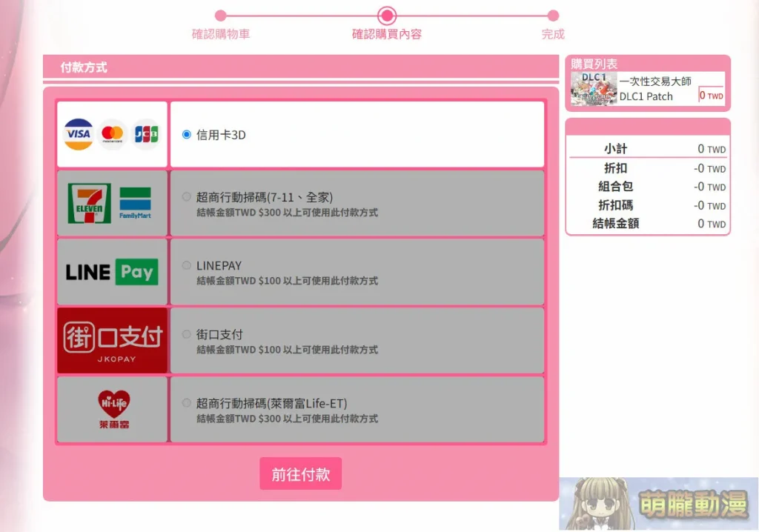Click the 街口支付 label text
The height and width of the screenshot is (532, 759).
[219, 334]
